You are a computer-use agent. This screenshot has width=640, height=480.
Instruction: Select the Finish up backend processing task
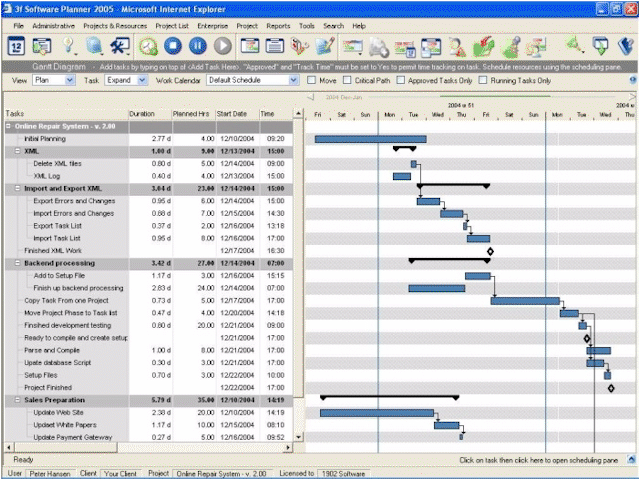(149, 288)
